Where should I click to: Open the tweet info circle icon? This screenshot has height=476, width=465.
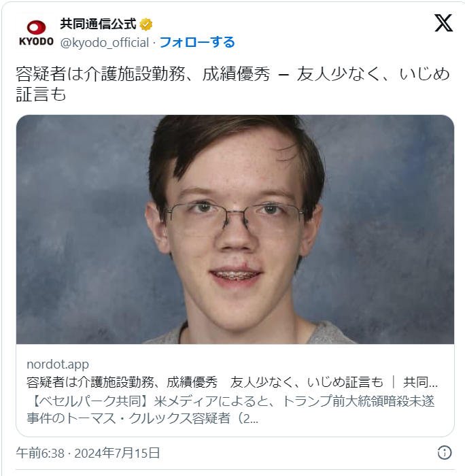445,453
